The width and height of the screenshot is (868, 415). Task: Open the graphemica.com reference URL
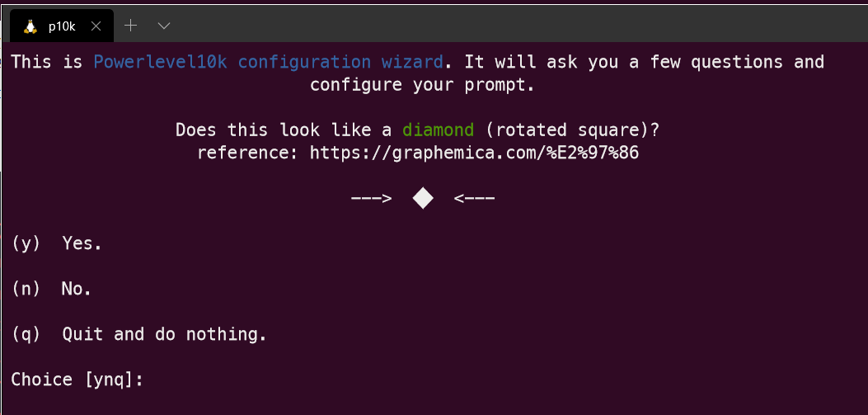click(x=474, y=153)
